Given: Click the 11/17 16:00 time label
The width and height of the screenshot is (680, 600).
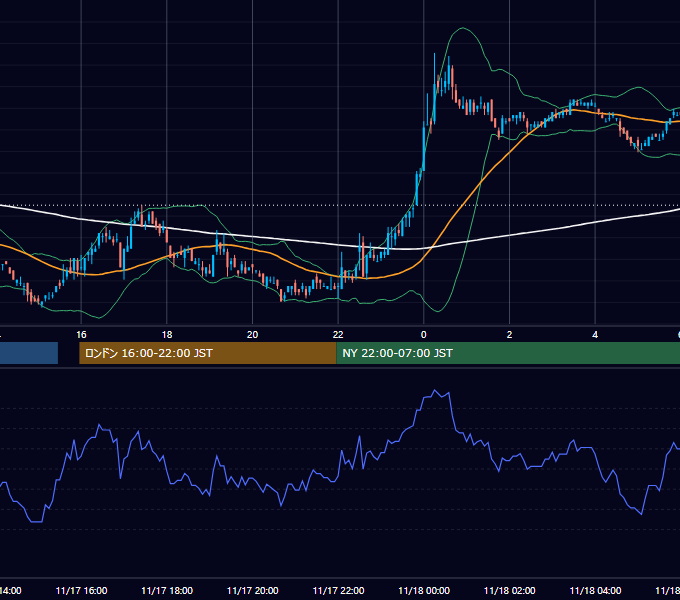Looking at the screenshot, I should point(82,590).
